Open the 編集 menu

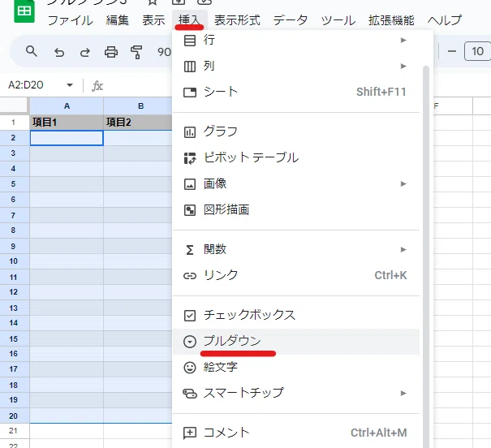pos(117,20)
